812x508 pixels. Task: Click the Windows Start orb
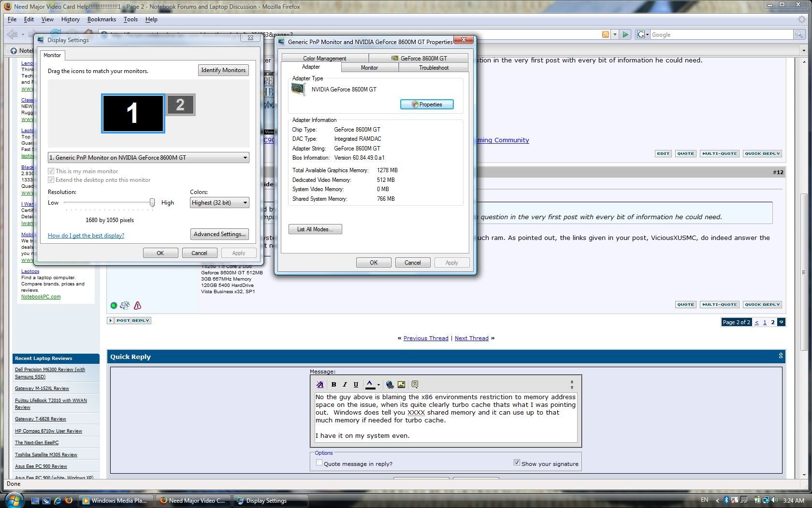[x=13, y=500]
